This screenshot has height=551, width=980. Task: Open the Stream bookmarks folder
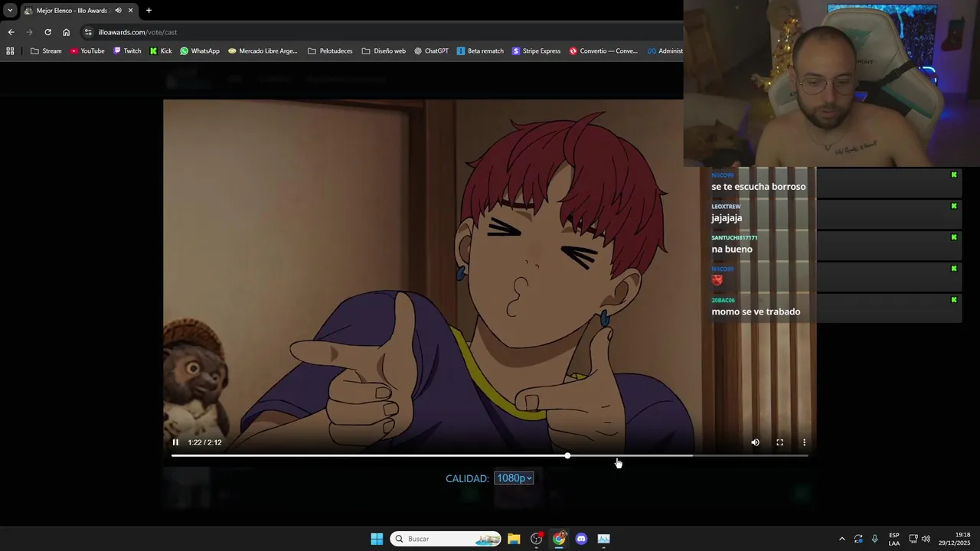click(x=46, y=51)
